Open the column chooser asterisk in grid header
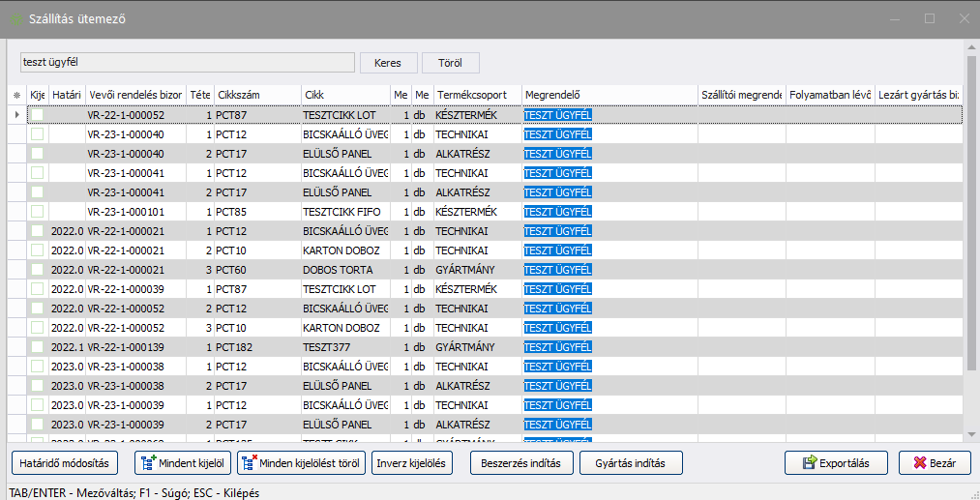This screenshot has height=500, width=980. [15, 95]
